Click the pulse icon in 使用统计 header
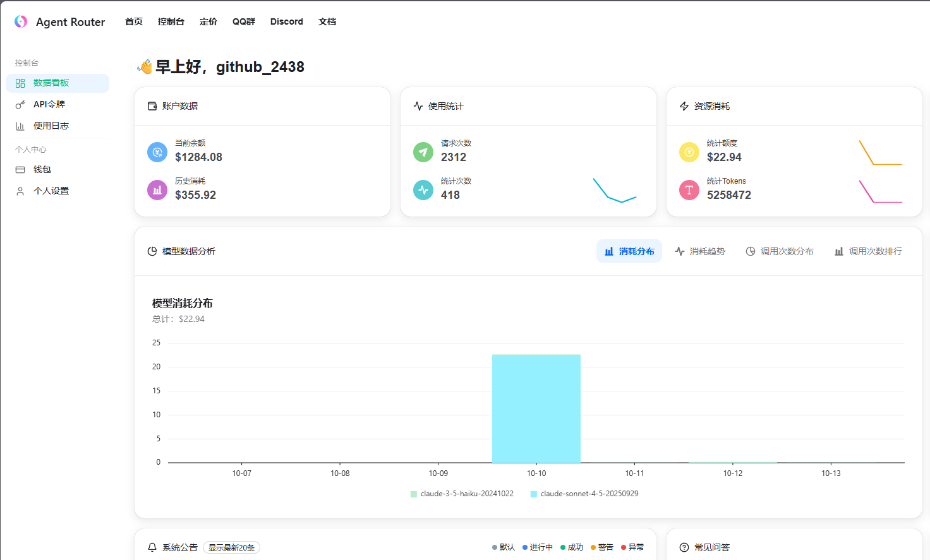930x560 pixels. click(418, 106)
